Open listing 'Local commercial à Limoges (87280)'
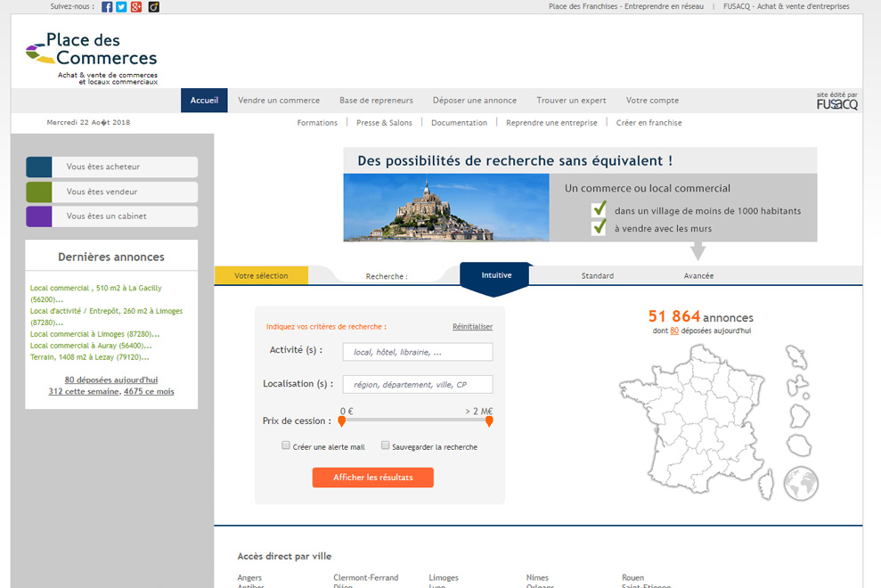Viewport: 881px width, 588px height. [95, 334]
